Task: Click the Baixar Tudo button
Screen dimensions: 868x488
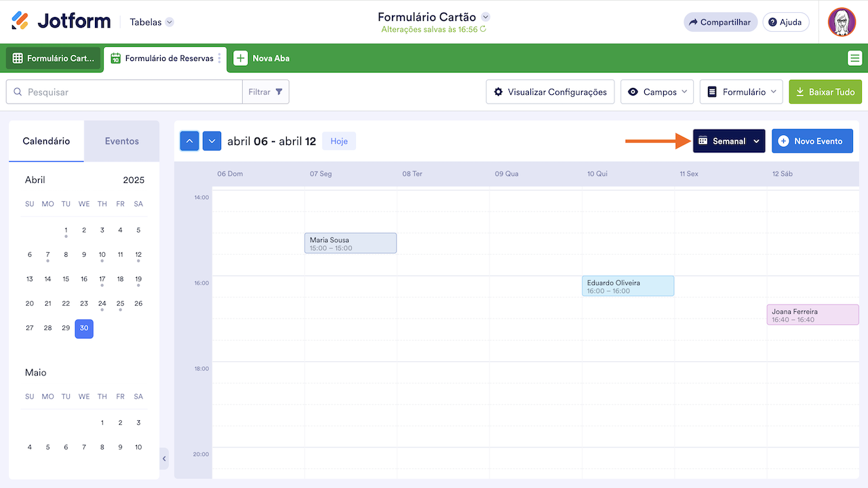Action: tap(825, 92)
